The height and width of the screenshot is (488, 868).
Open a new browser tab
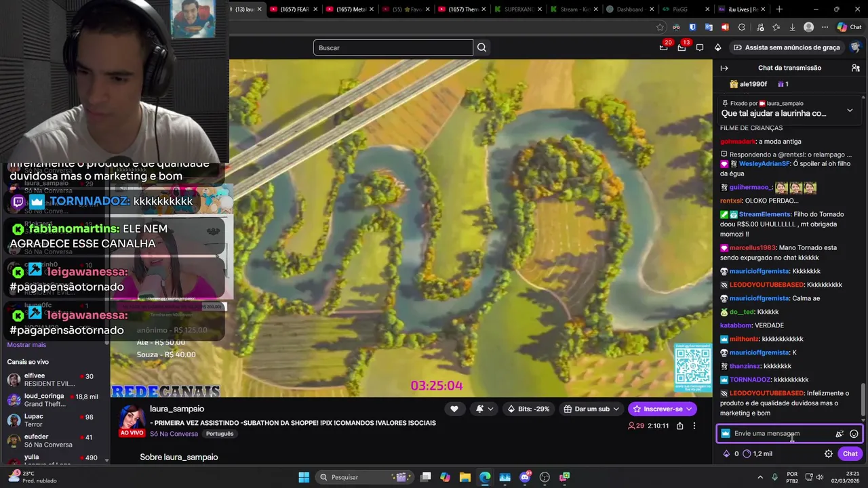point(779,9)
